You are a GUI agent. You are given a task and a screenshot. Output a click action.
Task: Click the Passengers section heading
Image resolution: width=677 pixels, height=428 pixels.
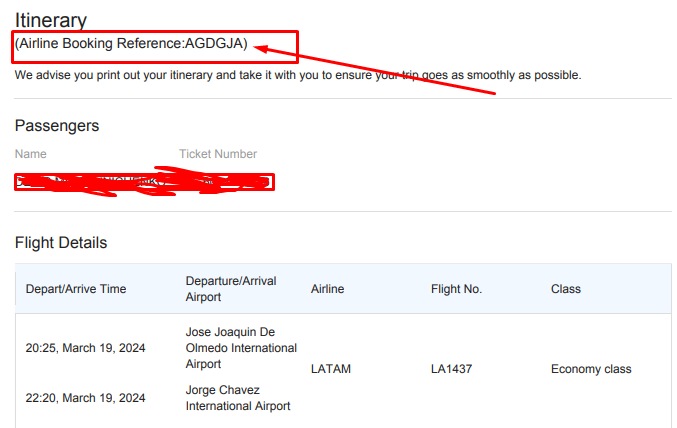click(57, 126)
